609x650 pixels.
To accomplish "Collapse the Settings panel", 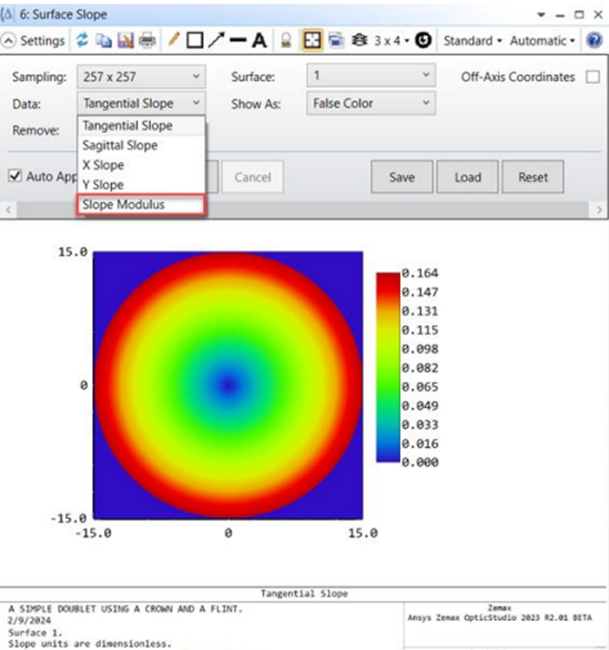I will point(8,41).
